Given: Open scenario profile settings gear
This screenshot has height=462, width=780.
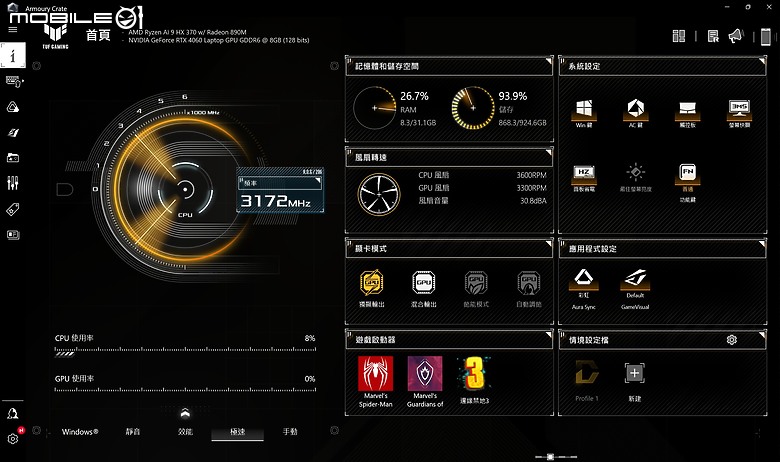Looking at the screenshot, I should (731, 340).
